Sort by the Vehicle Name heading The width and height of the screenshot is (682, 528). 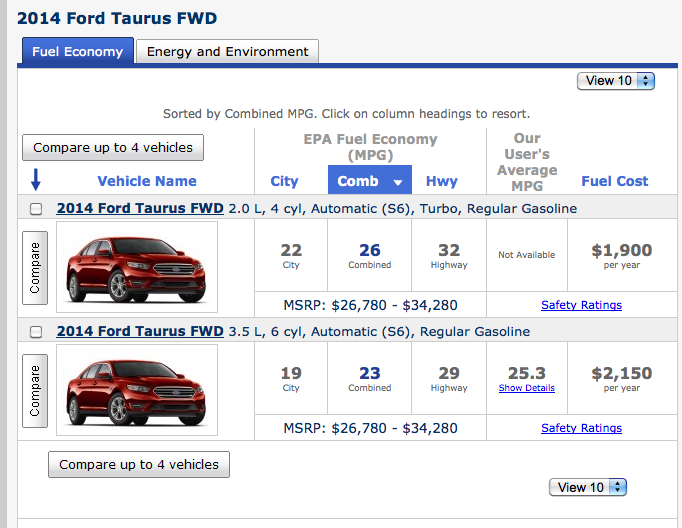click(147, 181)
